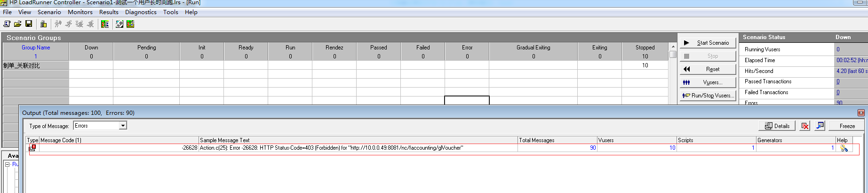Open the Help menu
868x193 pixels.
(x=191, y=12)
